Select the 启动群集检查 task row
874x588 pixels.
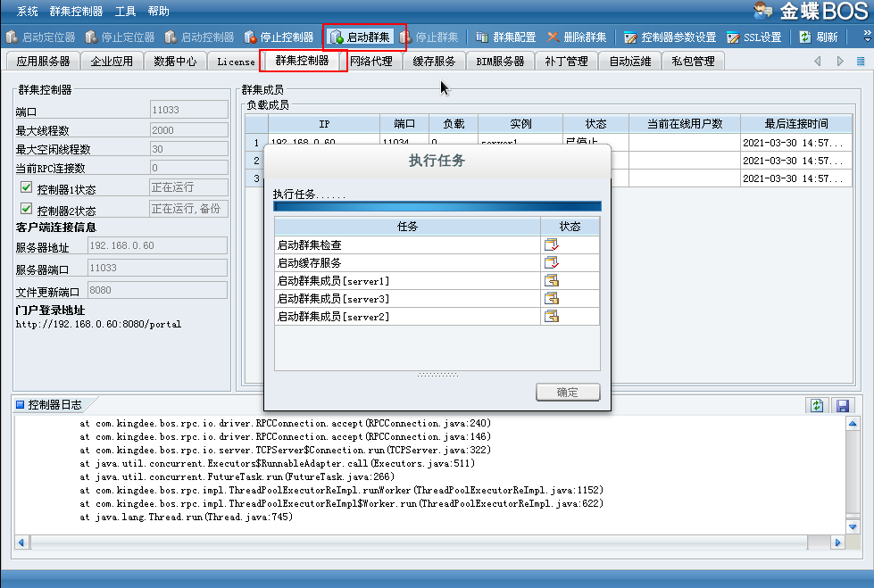(437, 244)
